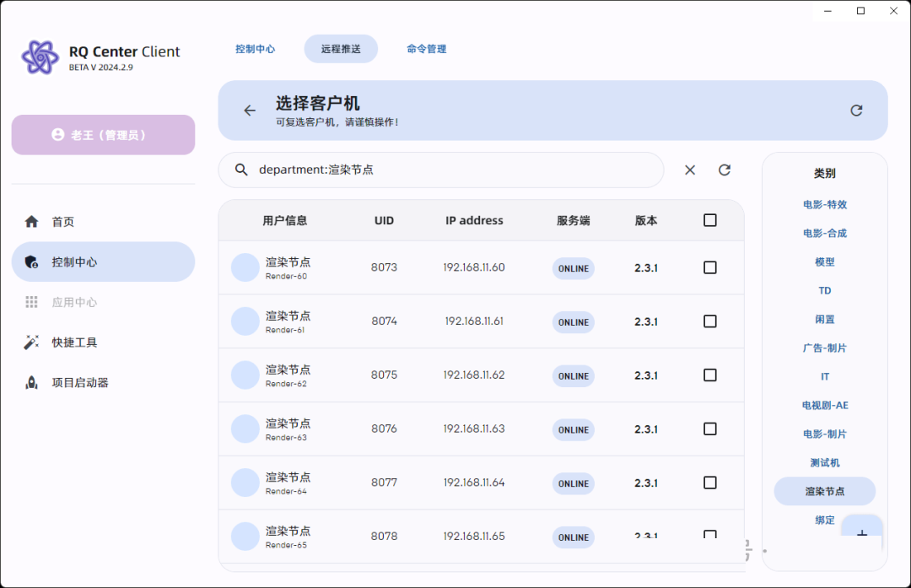Click the reload icon next to search bar
The width and height of the screenshot is (911, 588).
point(725,170)
